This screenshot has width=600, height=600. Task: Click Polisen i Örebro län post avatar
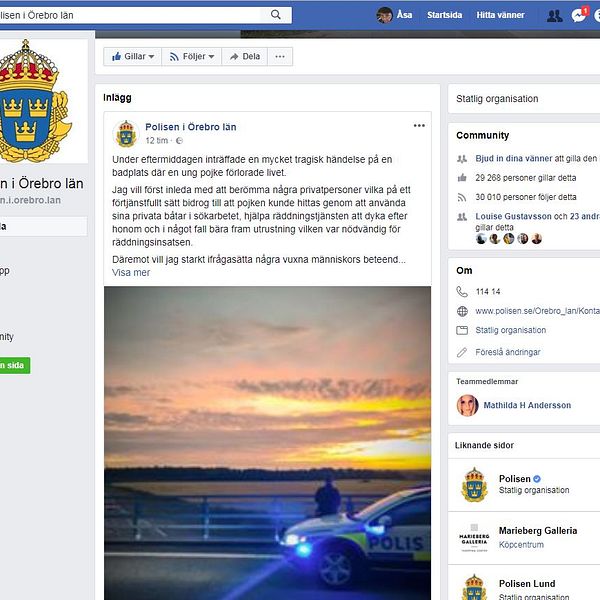(x=126, y=134)
